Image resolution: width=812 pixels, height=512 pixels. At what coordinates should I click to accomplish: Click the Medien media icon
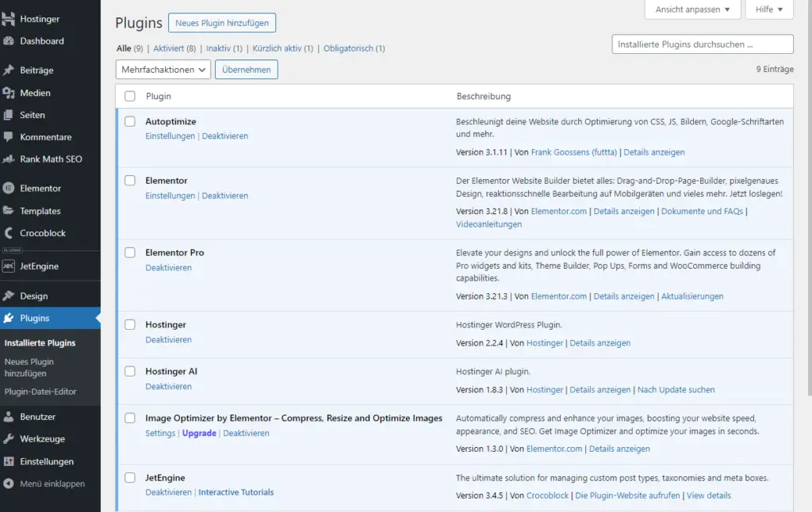point(8,93)
